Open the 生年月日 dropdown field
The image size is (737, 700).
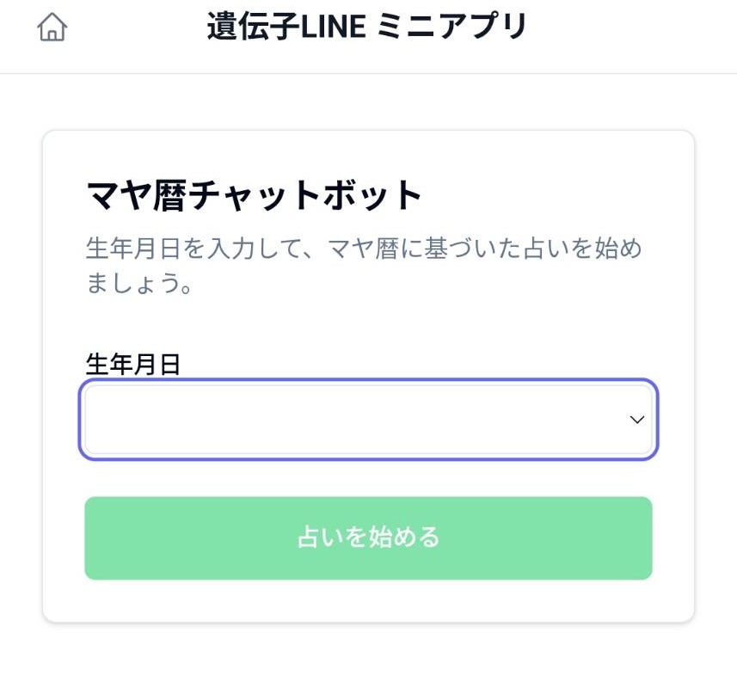(x=368, y=420)
